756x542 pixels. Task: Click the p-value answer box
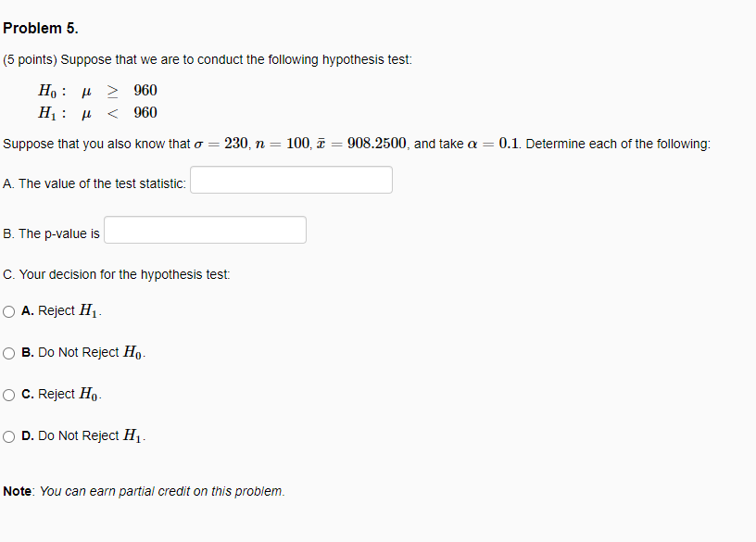[204, 229]
